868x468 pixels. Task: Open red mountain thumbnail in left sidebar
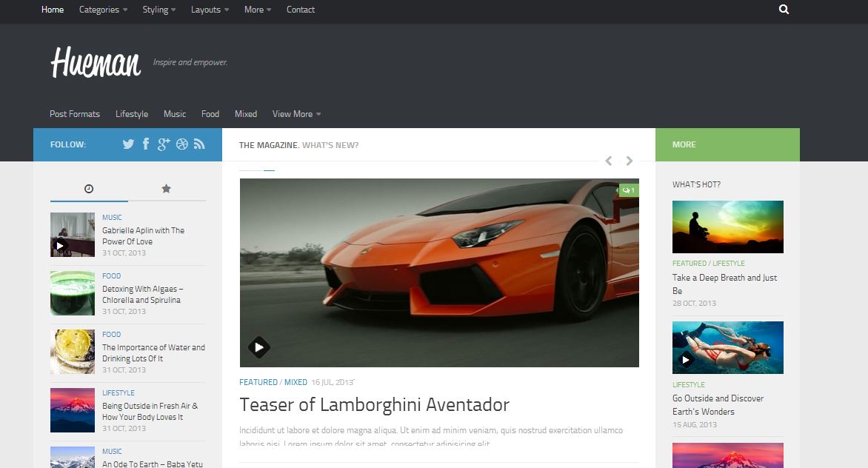73,410
